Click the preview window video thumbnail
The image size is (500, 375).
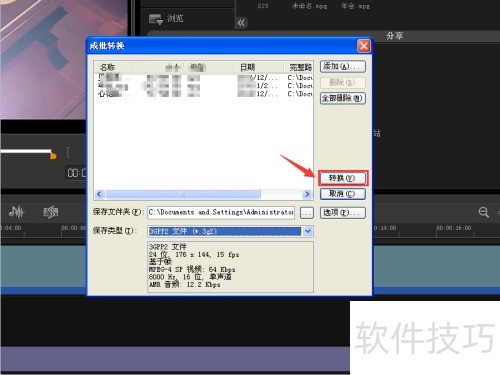coord(63,59)
